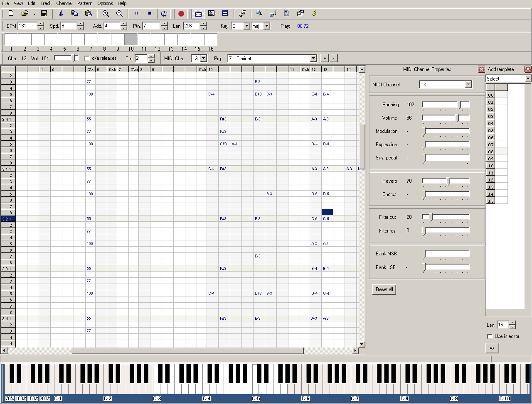Viewport: 532px width, 404px height.
Task: Click the properties sheet toolbar icon
Action: (x=300, y=13)
